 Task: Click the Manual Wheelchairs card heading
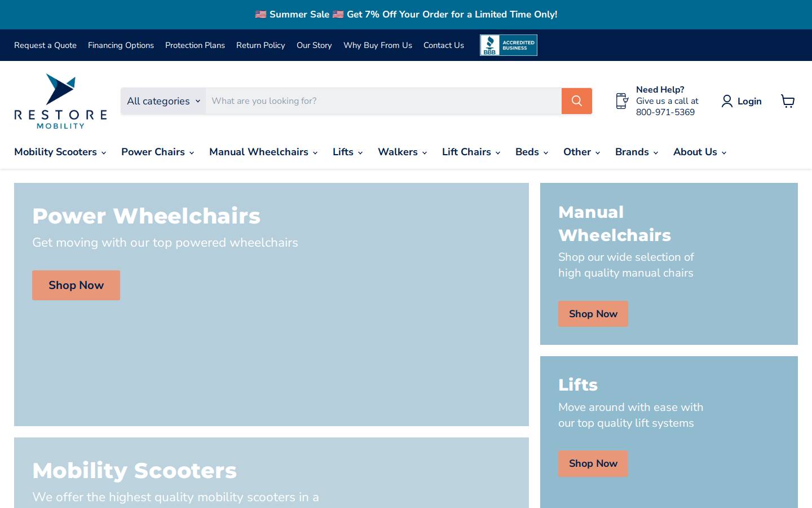click(x=615, y=224)
